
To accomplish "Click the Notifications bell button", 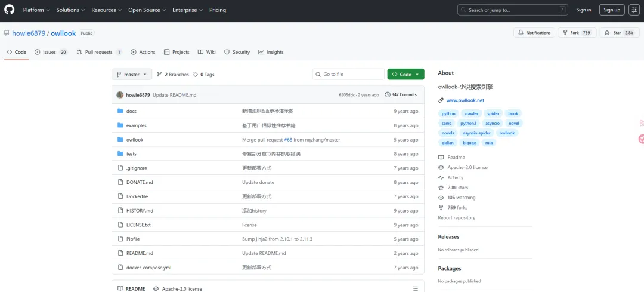I will click(x=534, y=33).
